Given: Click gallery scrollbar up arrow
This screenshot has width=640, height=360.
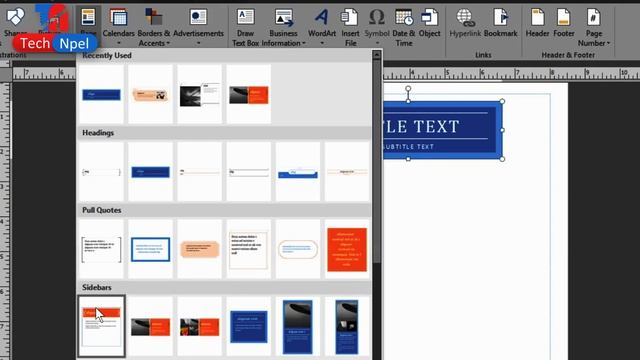Looking at the screenshot, I should pyautogui.click(x=377, y=55).
